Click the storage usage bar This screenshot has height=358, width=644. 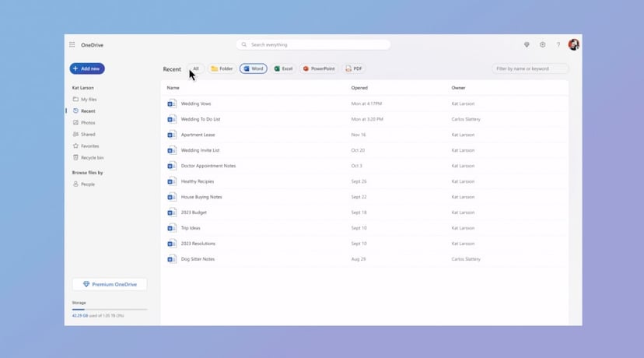110,309
